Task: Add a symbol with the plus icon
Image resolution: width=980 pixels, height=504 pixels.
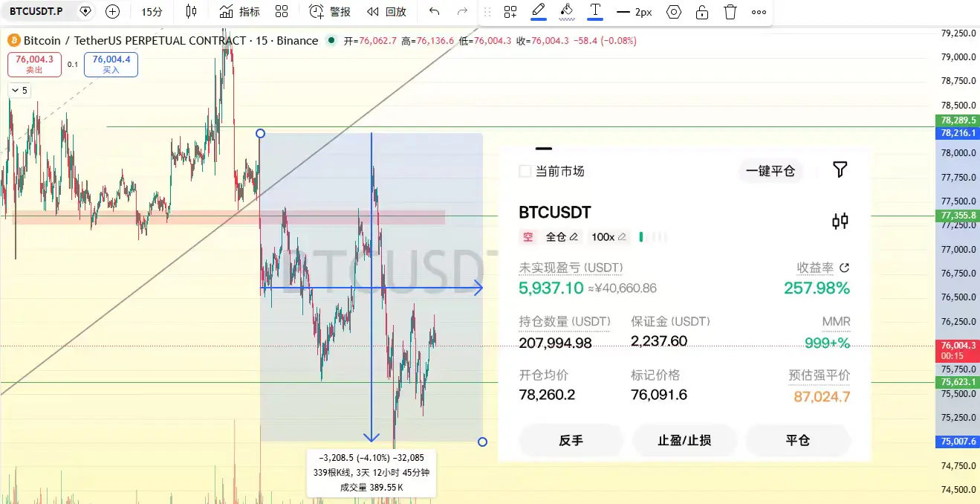Action: tap(112, 11)
